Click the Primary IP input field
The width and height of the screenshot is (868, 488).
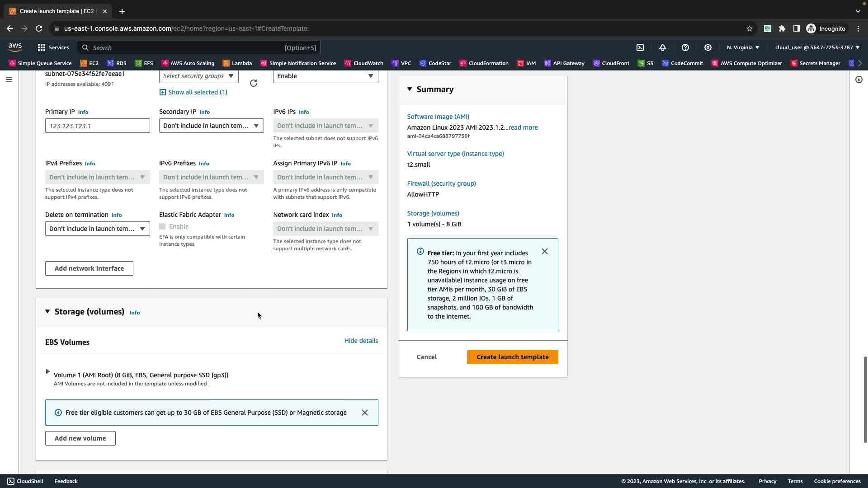(x=97, y=126)
